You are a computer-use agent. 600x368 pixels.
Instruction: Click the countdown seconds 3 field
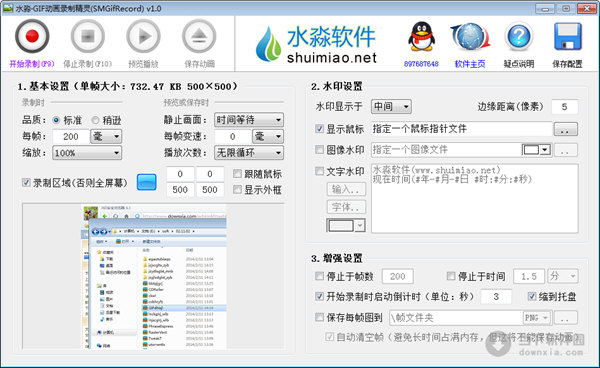coord(496,296)
